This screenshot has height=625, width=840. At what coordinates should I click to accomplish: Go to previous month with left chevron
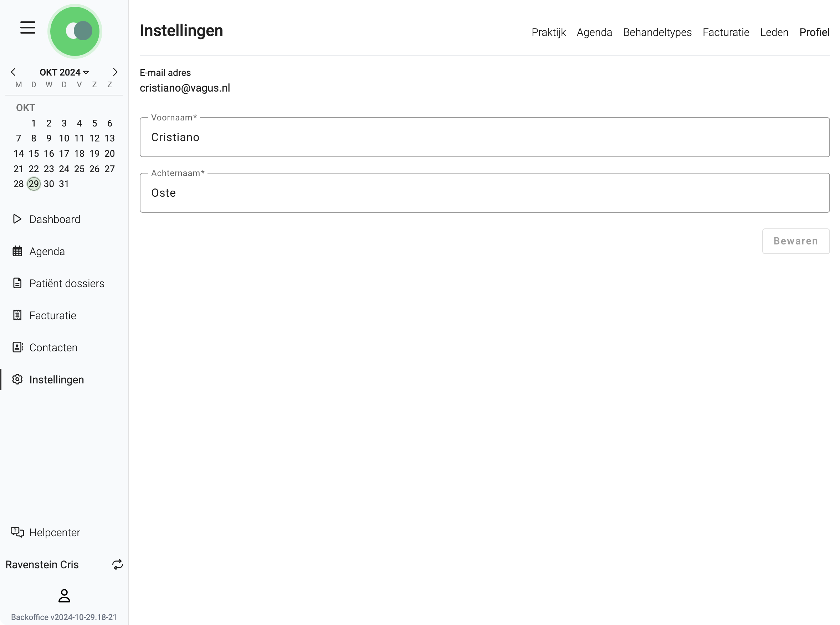click(x=13, y=72)
